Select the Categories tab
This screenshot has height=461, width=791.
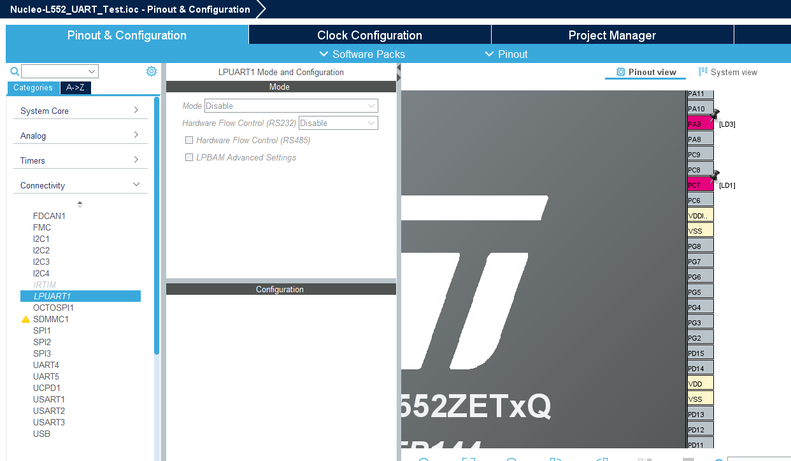click(33, 88)
